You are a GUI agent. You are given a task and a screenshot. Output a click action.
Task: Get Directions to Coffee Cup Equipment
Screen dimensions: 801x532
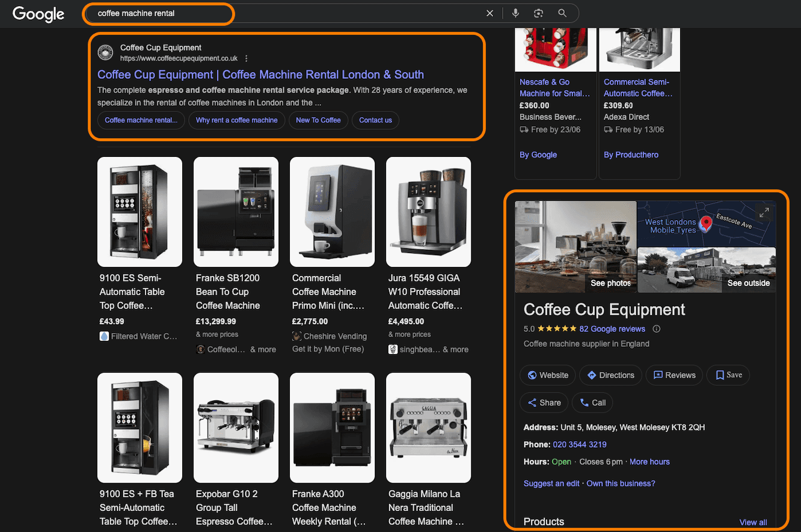tap(610, 375)
